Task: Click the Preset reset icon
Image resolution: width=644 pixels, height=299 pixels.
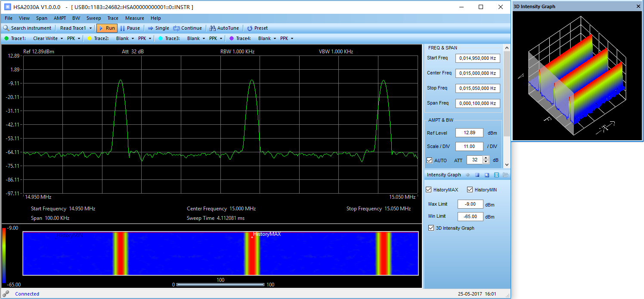Action: (250, 28)
